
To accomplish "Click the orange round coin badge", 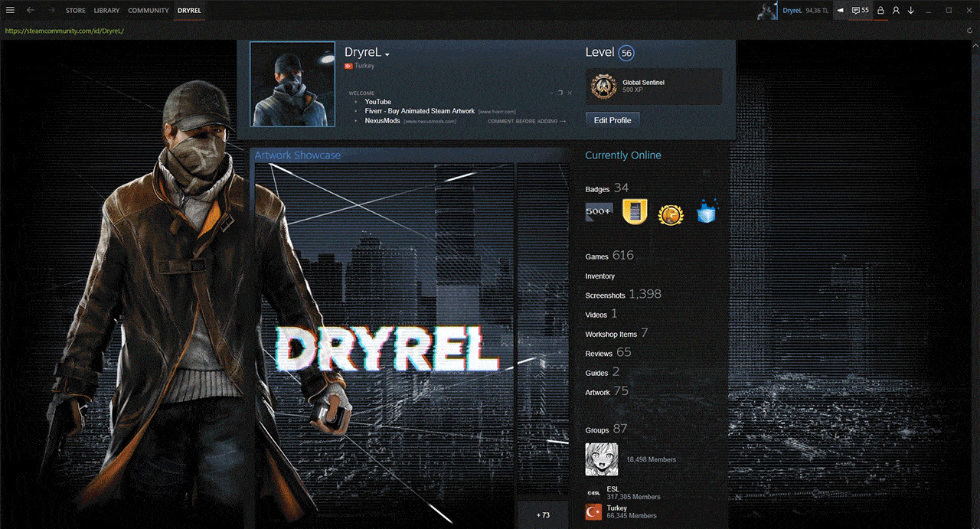I will pyautogui.click(x=670, y=214).
